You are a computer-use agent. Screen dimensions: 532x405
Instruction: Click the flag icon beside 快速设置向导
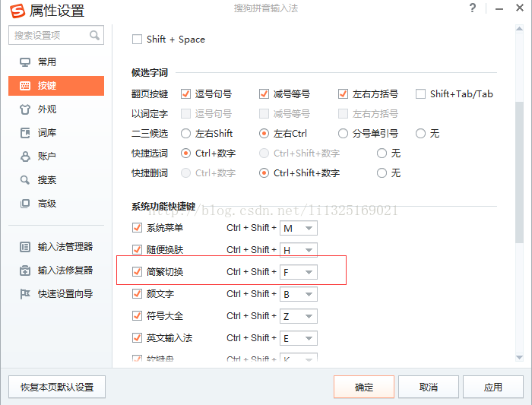(x=25, y=294)
